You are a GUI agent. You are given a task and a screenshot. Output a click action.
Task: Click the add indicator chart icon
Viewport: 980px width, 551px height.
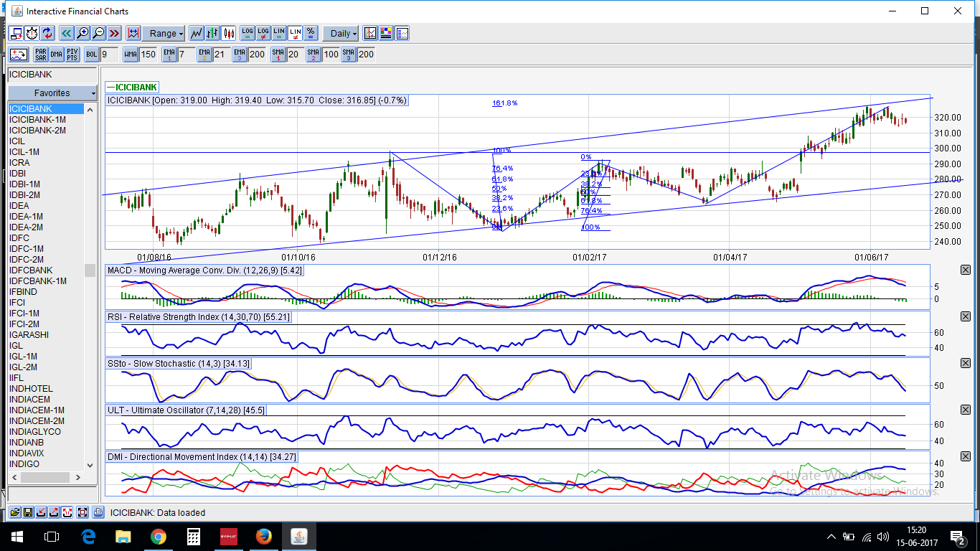click(19, 54)
